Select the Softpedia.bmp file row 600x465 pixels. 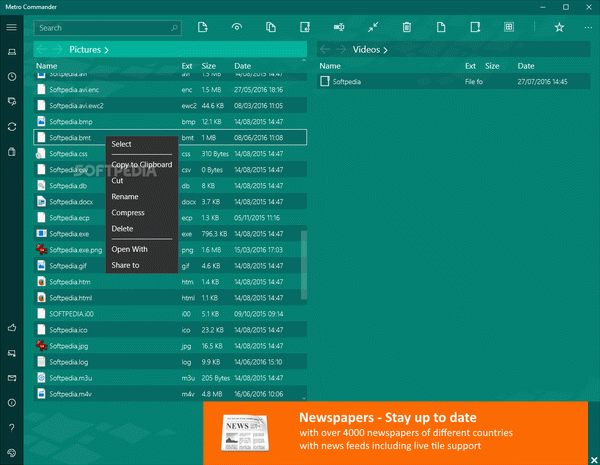(170, 122)
